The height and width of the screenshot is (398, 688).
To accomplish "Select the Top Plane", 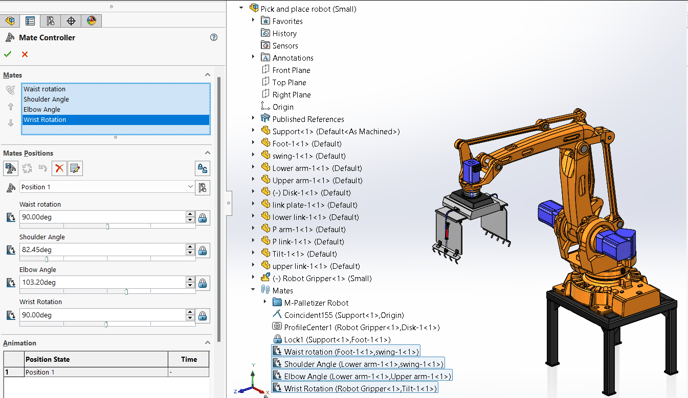I will (x=289, y=82).
